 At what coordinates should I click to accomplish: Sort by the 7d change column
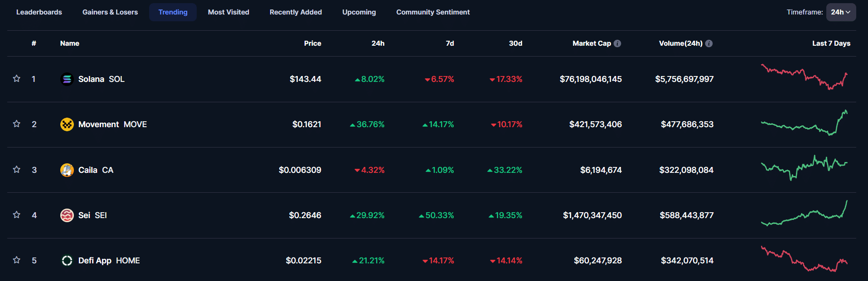pyautogui.click(x=450, y=43)
